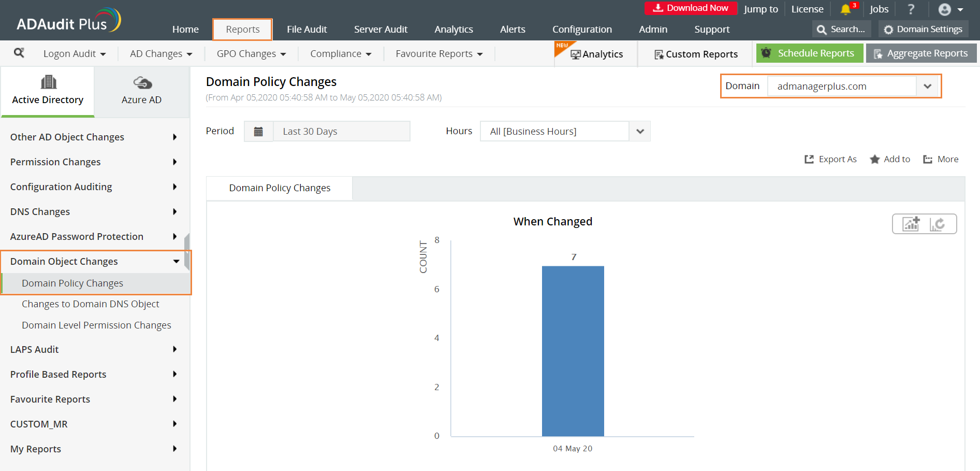Screen dimensions: 980x471
Task: Click the ADAudit Plus logo
Action: [69, 20]
